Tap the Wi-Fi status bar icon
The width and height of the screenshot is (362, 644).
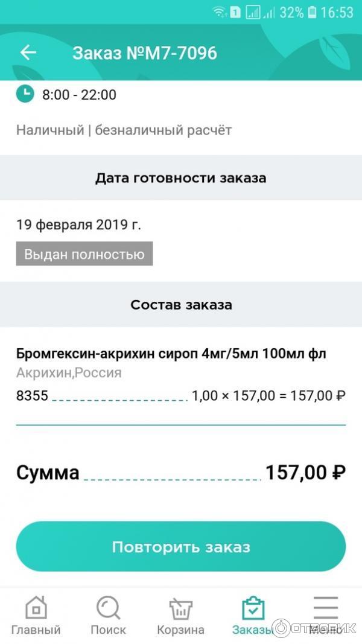(218, 12)
